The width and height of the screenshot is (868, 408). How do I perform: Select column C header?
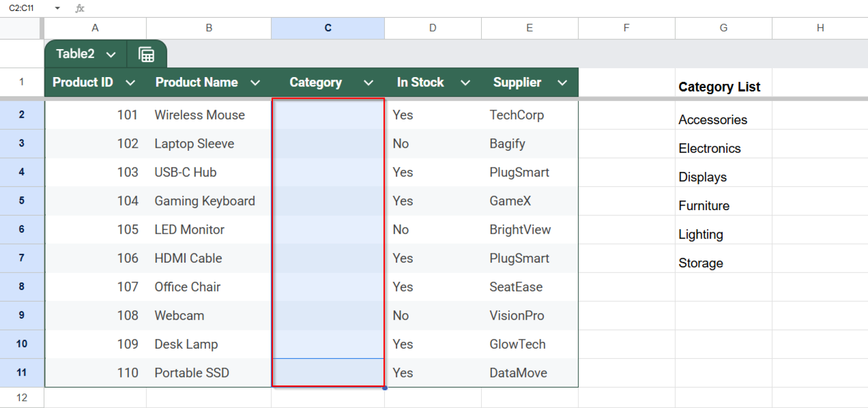pos(328,28)
